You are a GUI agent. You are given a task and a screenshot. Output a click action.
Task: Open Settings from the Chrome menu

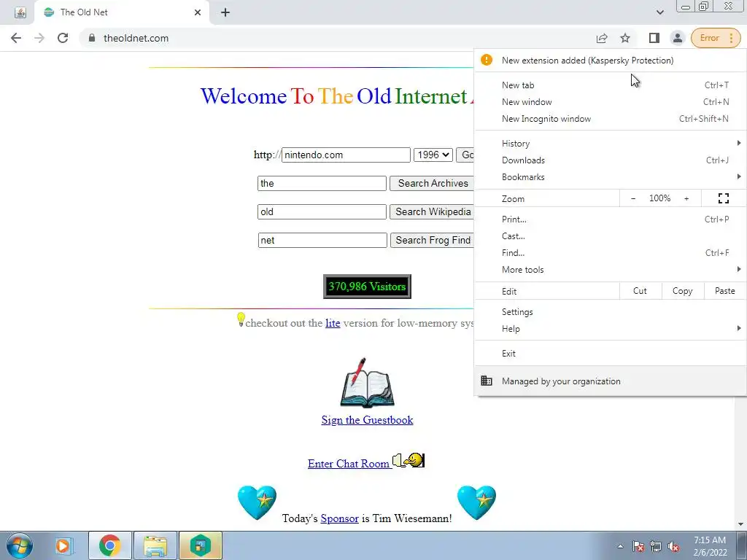611,312
